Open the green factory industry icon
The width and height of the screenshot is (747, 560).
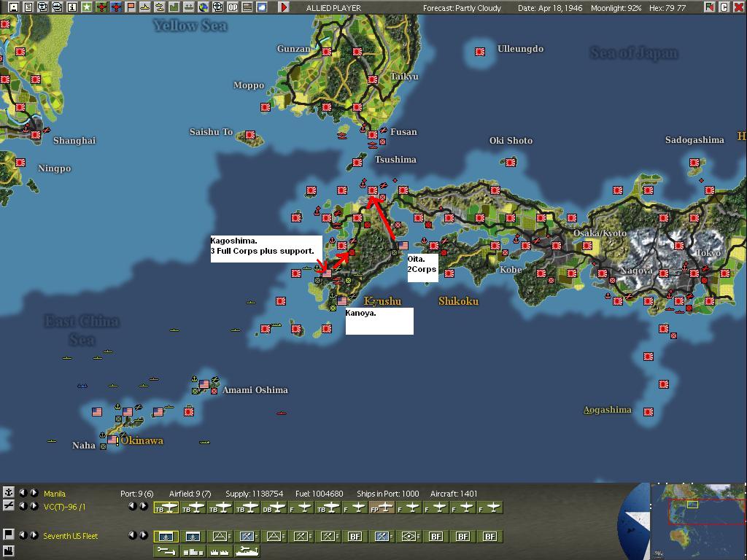point(174,7)
